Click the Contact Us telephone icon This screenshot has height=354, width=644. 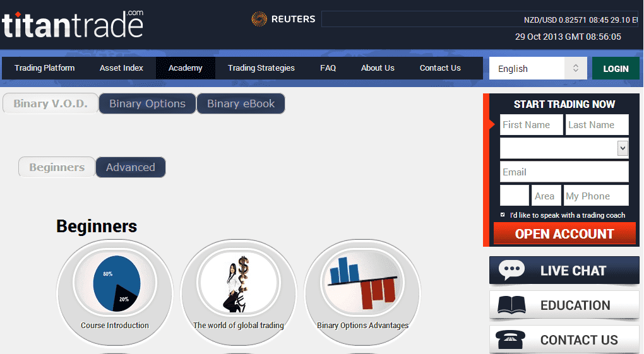[510, 339]
